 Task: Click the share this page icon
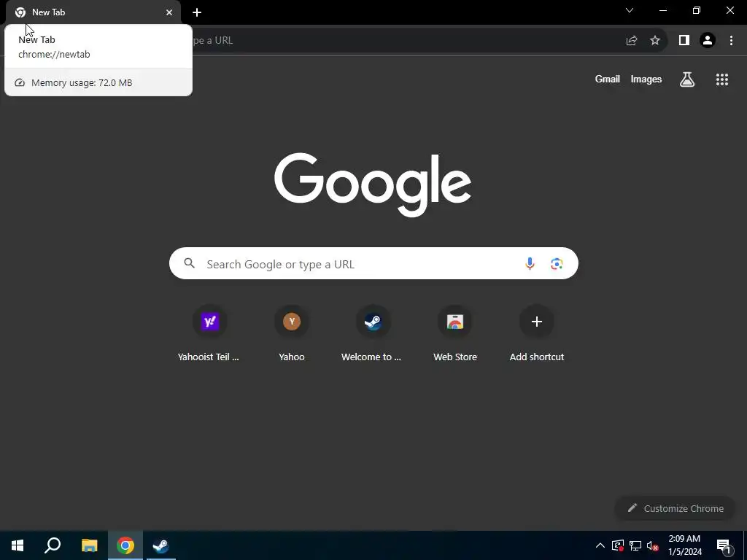point(632,41)
